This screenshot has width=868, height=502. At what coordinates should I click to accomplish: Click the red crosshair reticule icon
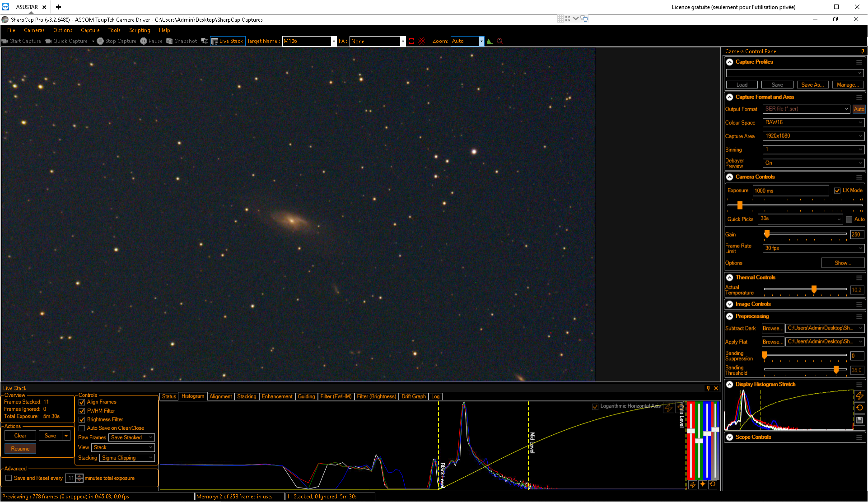point(422,41)
